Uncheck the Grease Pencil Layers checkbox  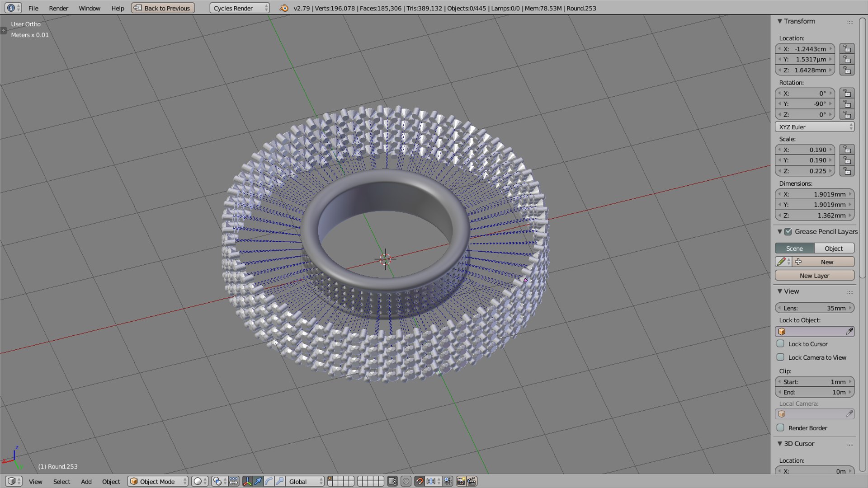[788, 232]
